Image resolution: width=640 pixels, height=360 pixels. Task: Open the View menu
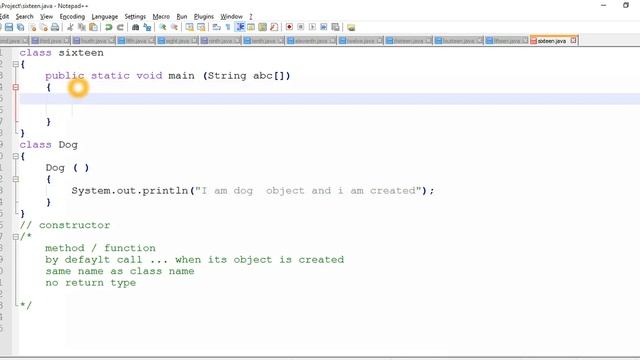coord(47,16)
